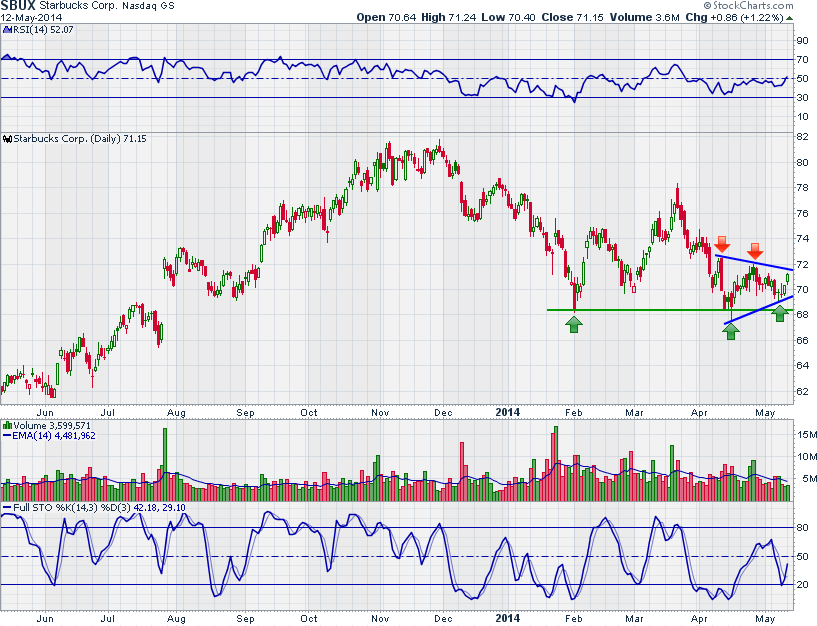Screen dimensions: 817x626
Task: Click the 30 label on the RSI axis
Action: [802, 97]
